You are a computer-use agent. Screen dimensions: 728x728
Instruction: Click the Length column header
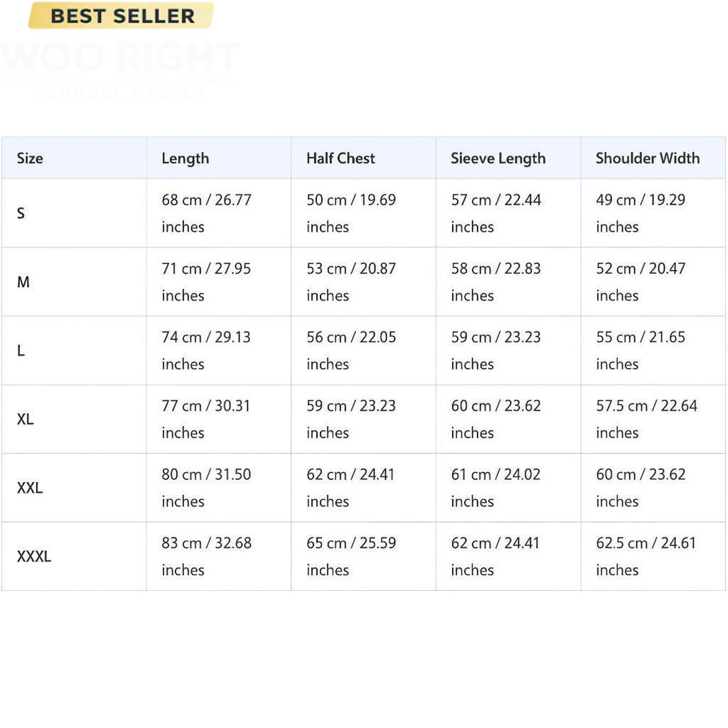[x=186, y=159]
